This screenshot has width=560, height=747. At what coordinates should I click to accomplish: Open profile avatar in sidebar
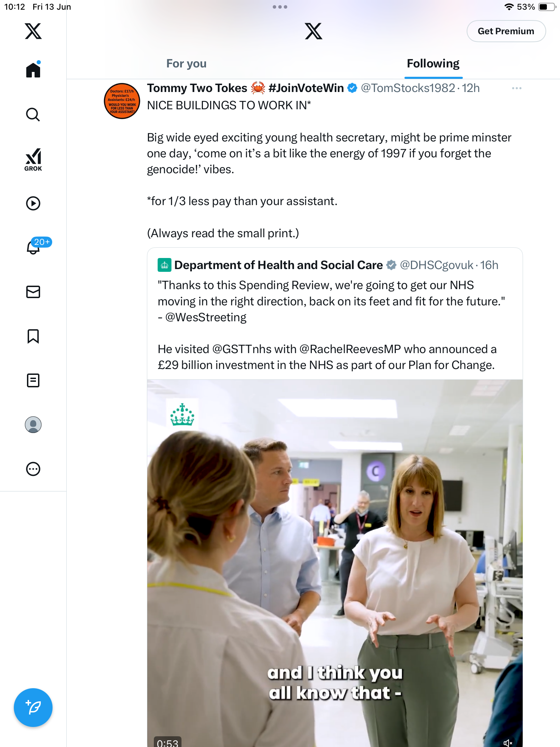pos(33,425)
